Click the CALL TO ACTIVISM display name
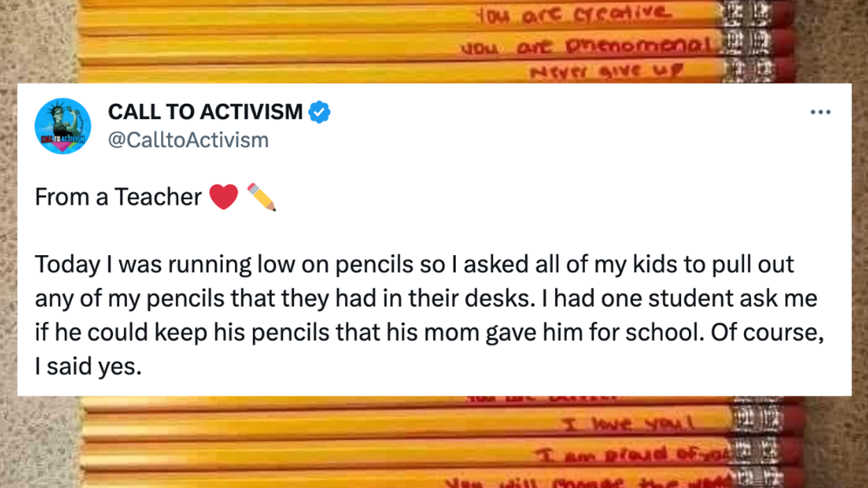 [204, 110]
